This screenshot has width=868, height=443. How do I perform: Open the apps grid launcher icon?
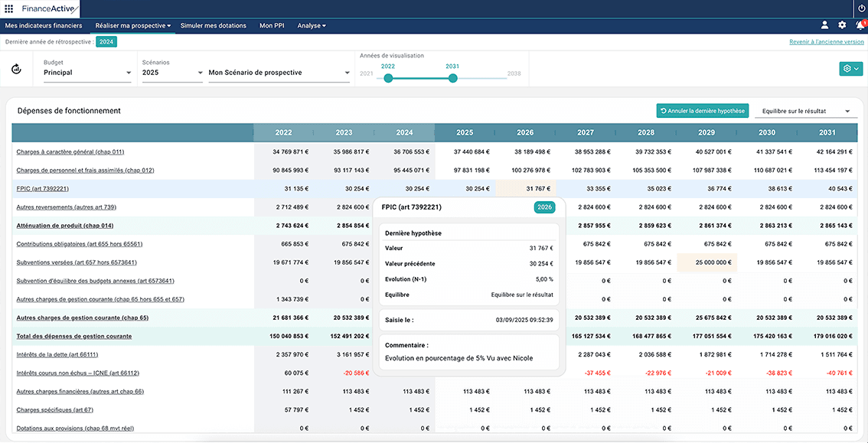(9, 9)
